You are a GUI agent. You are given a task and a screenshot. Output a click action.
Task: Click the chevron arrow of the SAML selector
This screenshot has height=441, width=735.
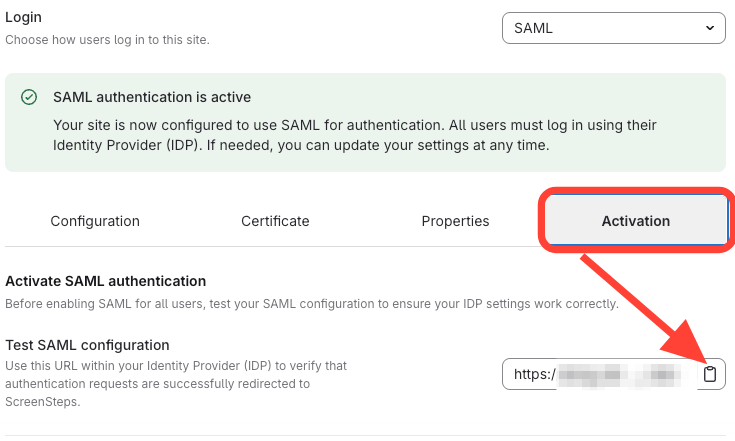(x=710, y=28)
